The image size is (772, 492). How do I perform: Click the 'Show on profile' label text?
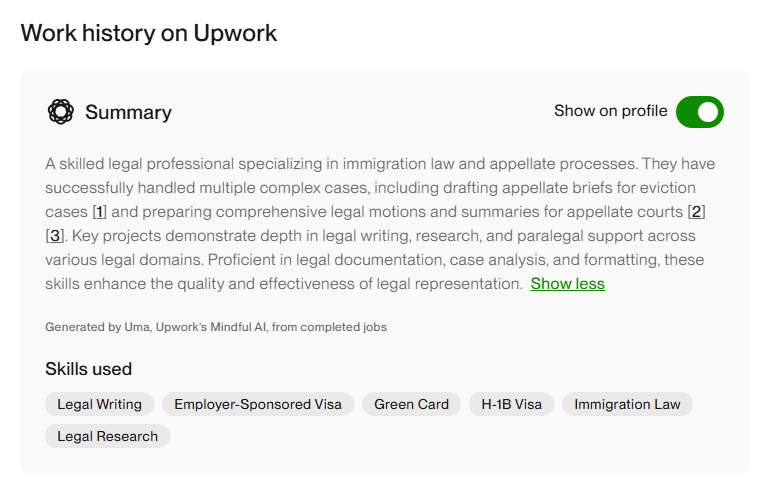click(610, 111)
